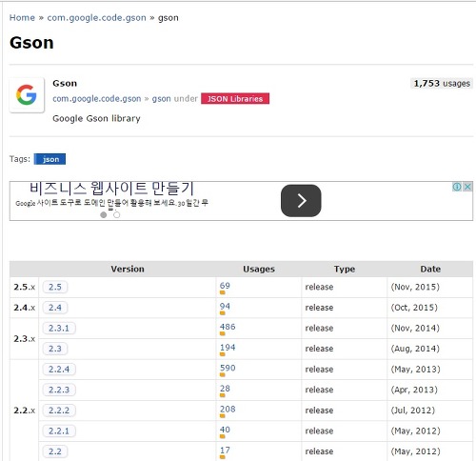This screenshot has width=476, height=461.
Task: View the 194 usages of version 2.3
Action: pos(228,347)
